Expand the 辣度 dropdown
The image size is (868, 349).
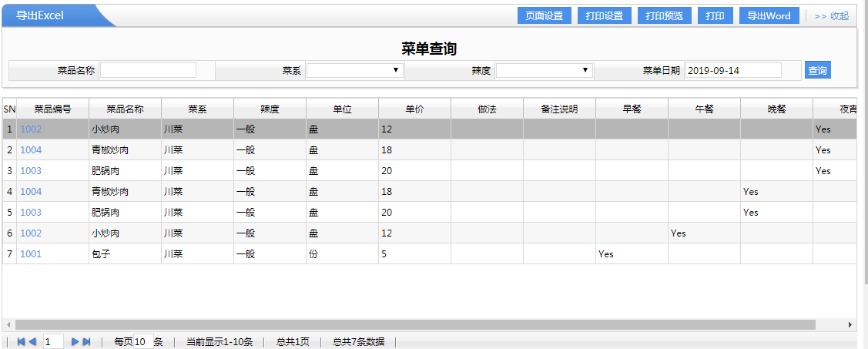pyautogui.click(x=545, y=70)
